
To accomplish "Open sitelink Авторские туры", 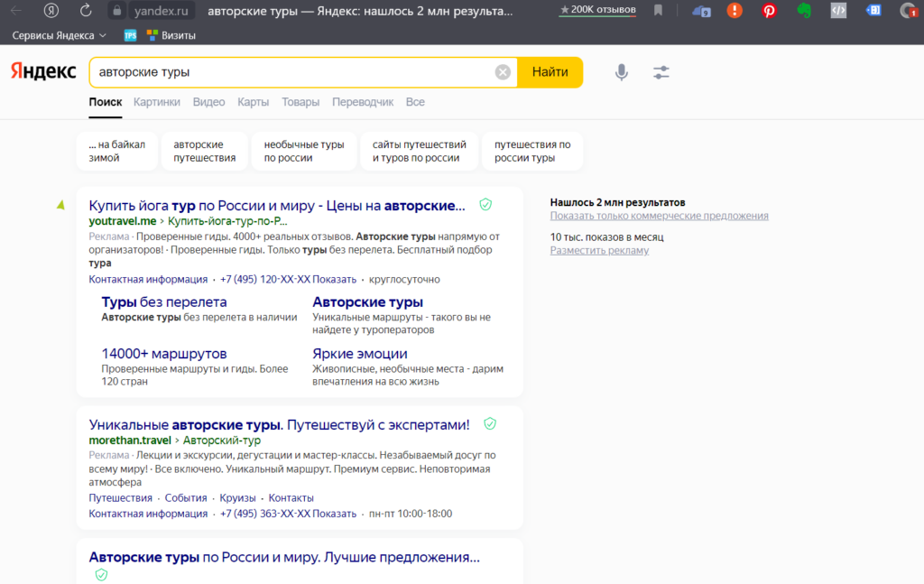I will pos(368,301).
